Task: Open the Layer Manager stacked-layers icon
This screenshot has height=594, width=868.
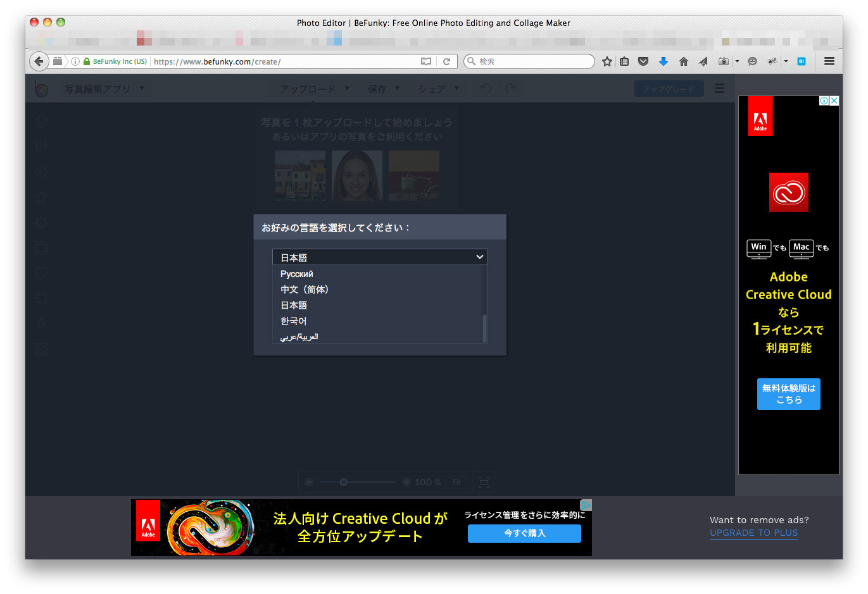Action: click(x=41, y=121)
